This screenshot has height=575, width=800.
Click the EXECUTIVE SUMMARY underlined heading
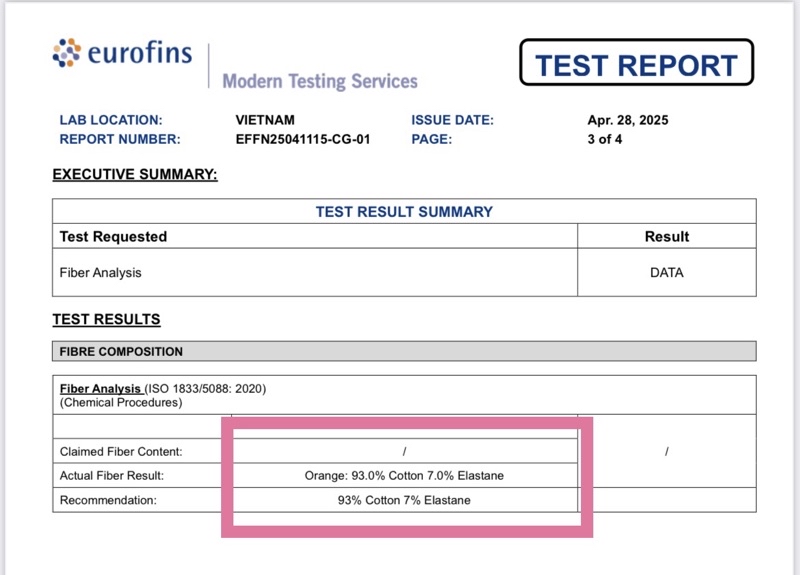point(135,174)
